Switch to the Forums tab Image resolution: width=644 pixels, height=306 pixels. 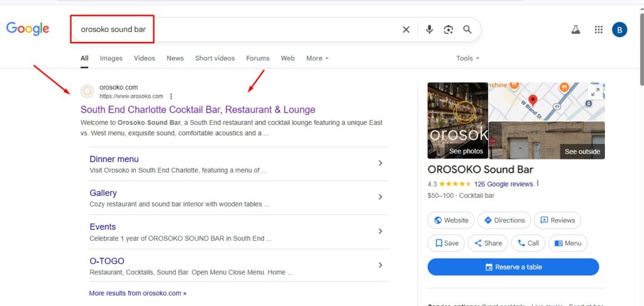[258, 58]
